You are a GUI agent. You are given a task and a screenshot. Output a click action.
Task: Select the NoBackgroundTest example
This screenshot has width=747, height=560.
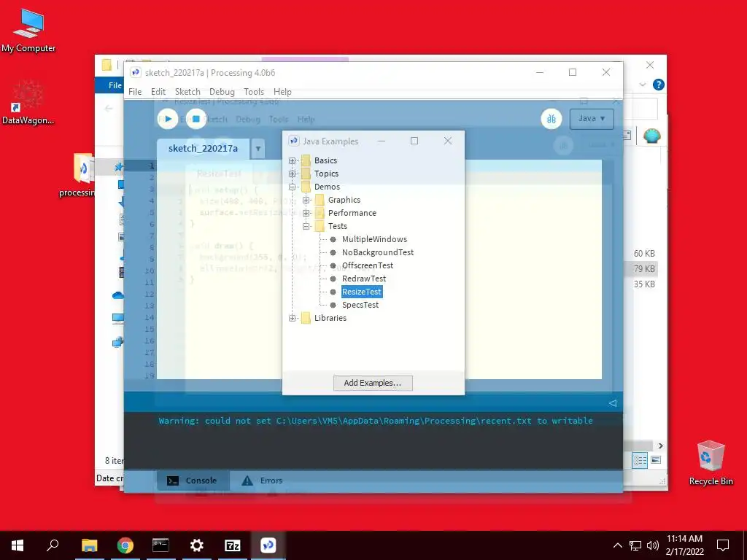pyautogui.click(x=378, y=252)
